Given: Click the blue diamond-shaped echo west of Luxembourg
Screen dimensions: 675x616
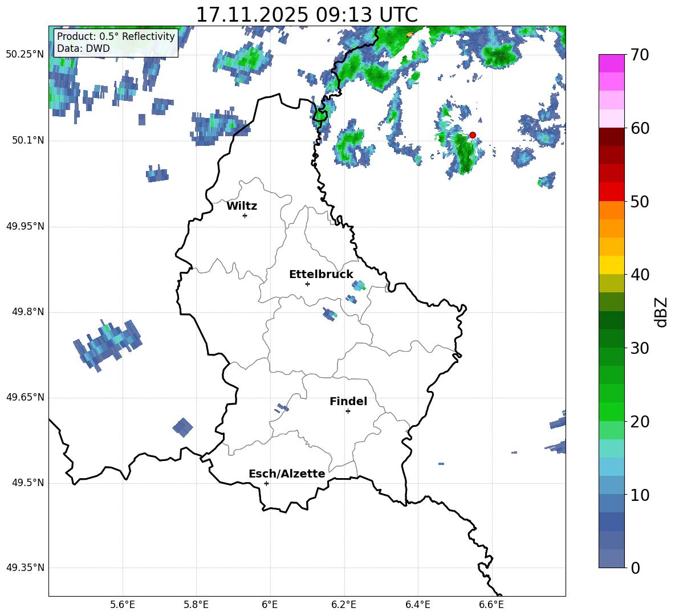Looking at the screenshot, I should pyautogui.click(x=183, y=427).
